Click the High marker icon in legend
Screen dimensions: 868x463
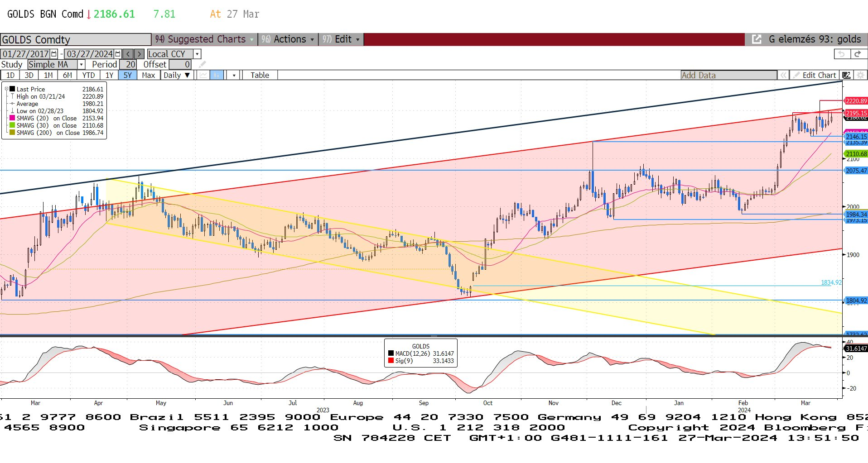click(x=12, y=96)
